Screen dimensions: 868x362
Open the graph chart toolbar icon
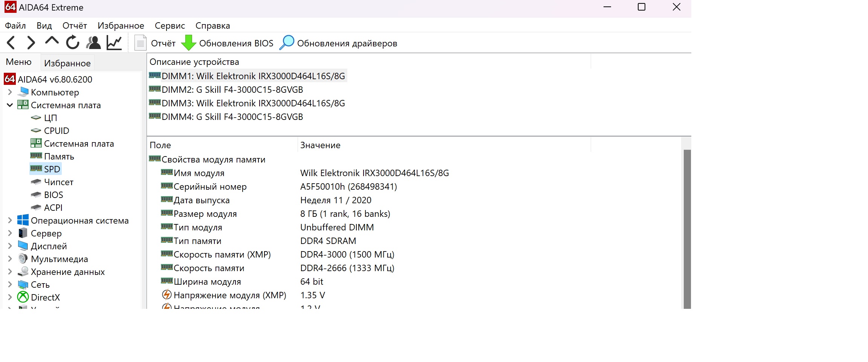coord(114,43)
